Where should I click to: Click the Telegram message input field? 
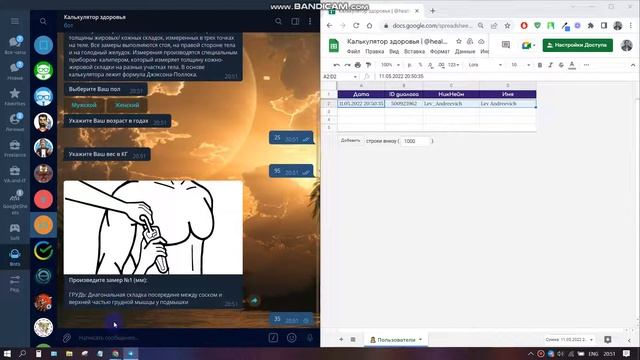click(x=169, y=338)
